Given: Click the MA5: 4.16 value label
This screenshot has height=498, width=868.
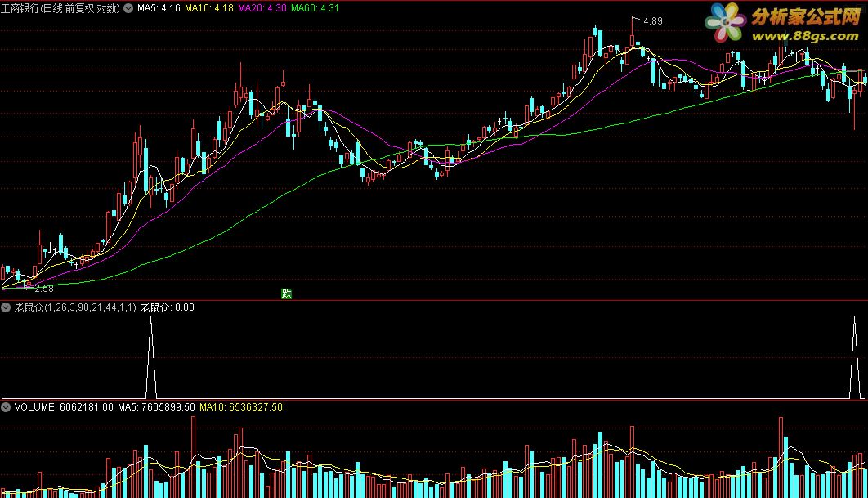Looking at the screenshot, I should pyautogui.click(x=159, y=8).
